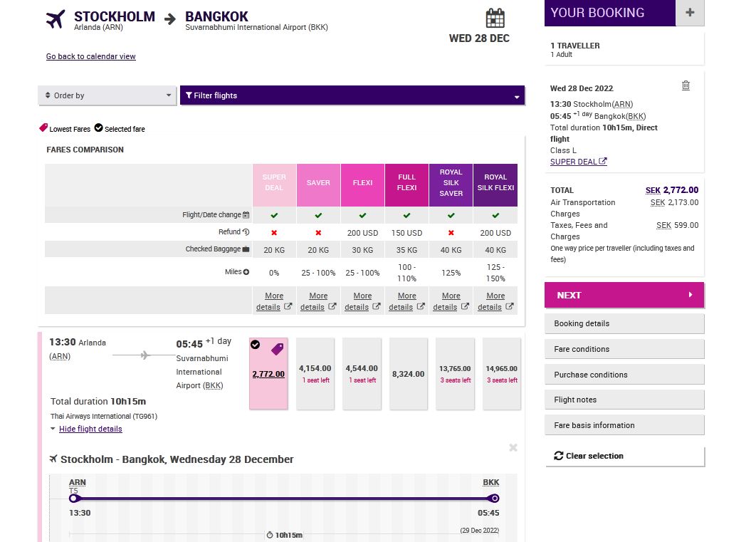Click the NEXT button

[x=624, y=295]
